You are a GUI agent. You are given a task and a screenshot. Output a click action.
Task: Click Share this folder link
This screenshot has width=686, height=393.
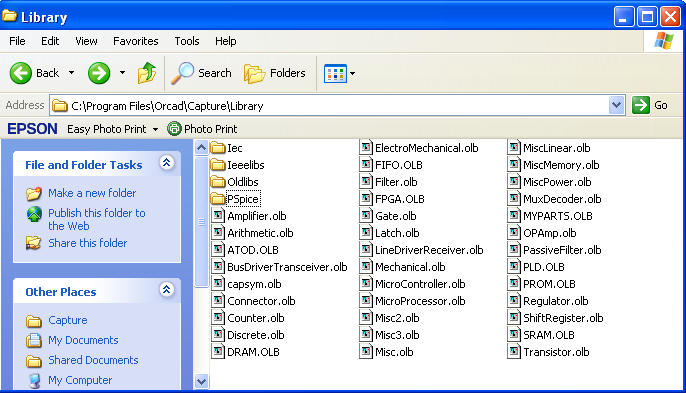88,243
